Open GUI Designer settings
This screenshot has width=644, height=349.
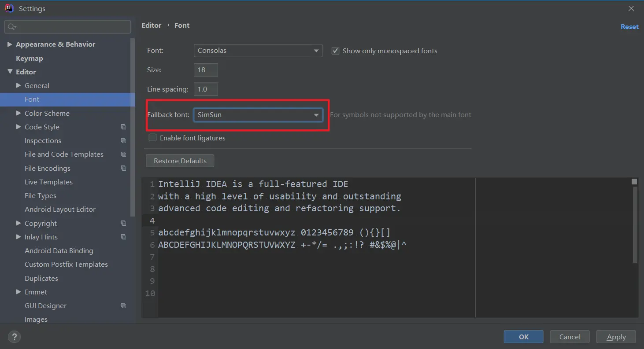(x=45, y=306)
